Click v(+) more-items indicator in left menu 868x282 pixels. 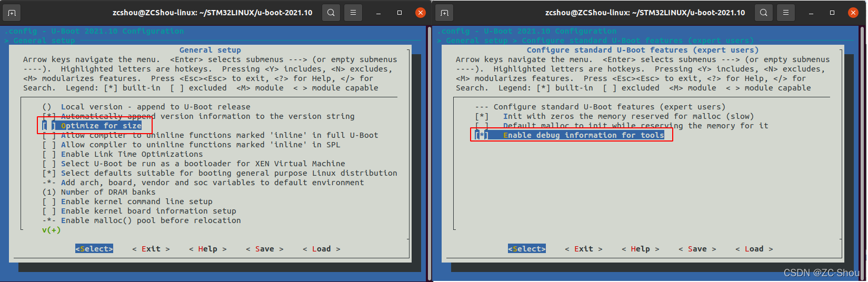click(52, 230)
